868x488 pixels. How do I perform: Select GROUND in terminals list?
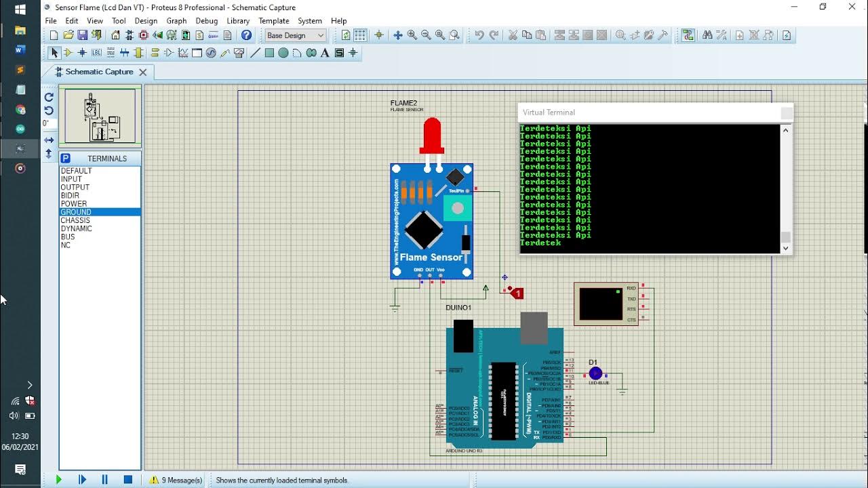point(100,212)
